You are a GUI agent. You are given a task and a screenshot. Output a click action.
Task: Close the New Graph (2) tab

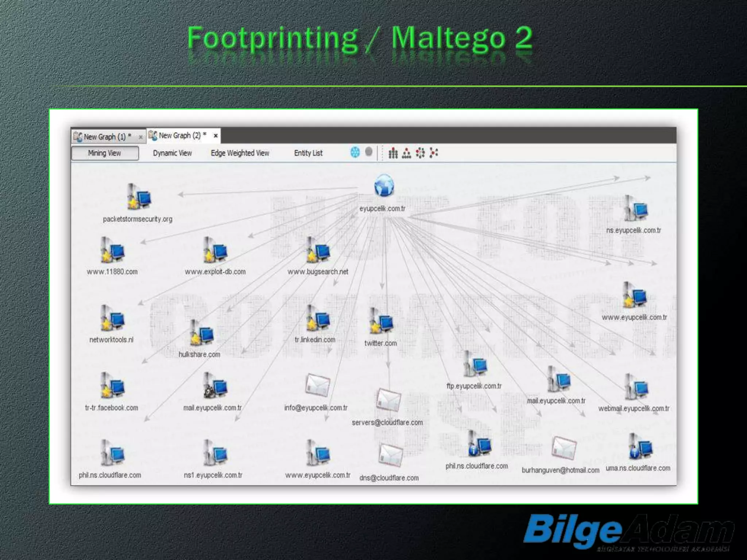[x=216, y=136]
